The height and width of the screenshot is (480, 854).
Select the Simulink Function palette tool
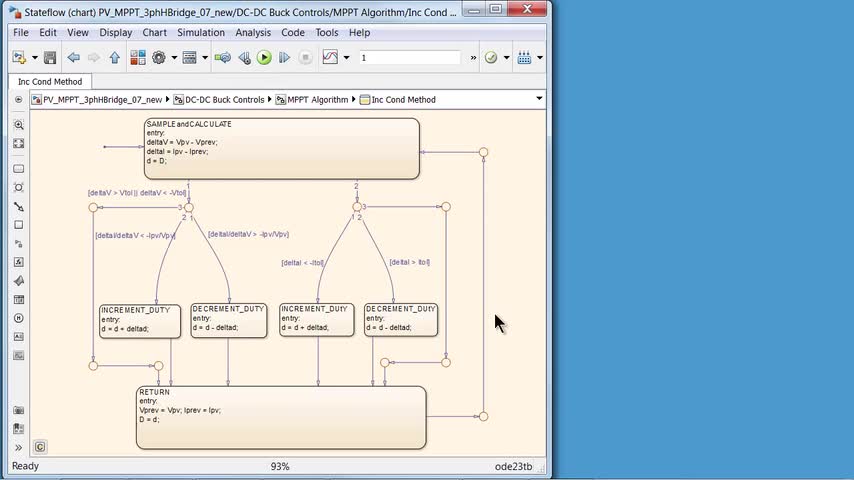pyautogui.click(x=19, y=244)
